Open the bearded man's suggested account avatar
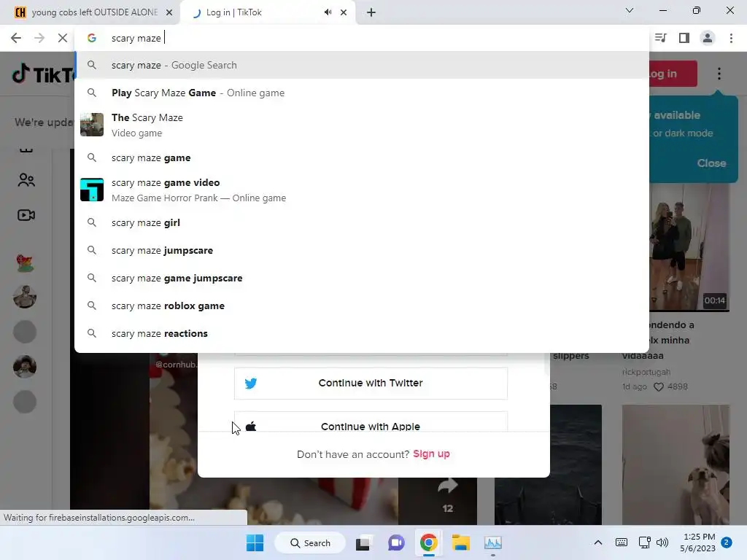The image size is (747, 560). [25, 297]
